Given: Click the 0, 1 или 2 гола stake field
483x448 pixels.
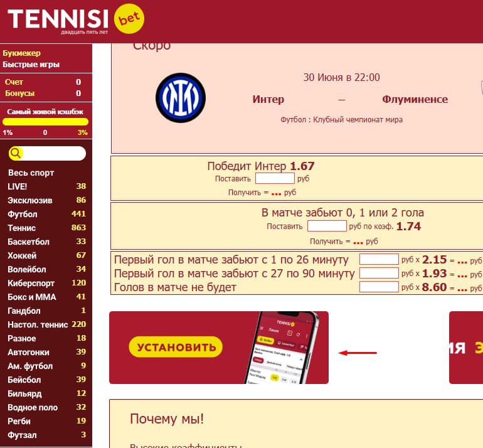Looking at the screenshot, I should coord(327,226).
